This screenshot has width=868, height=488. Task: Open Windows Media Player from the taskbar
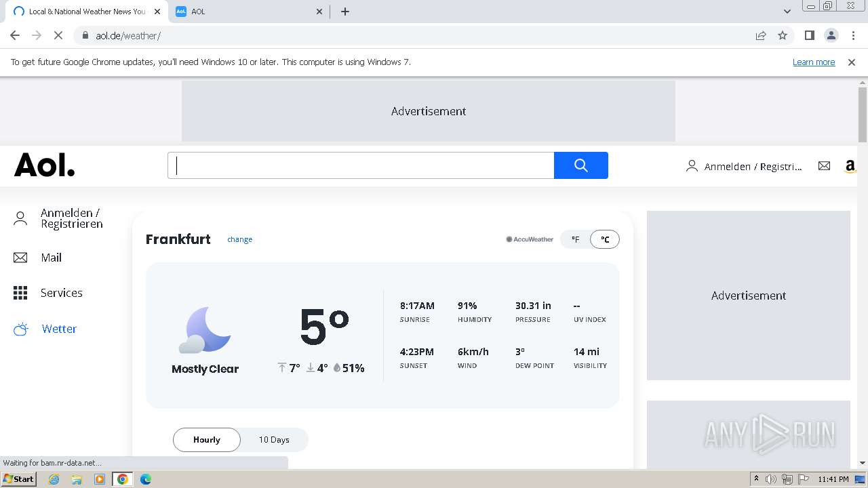[x=100, y=479]
